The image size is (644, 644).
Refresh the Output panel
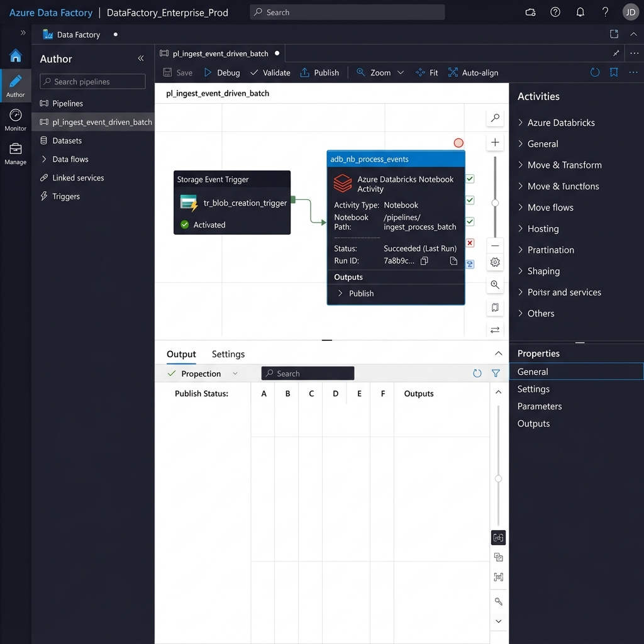pos(477,374)
